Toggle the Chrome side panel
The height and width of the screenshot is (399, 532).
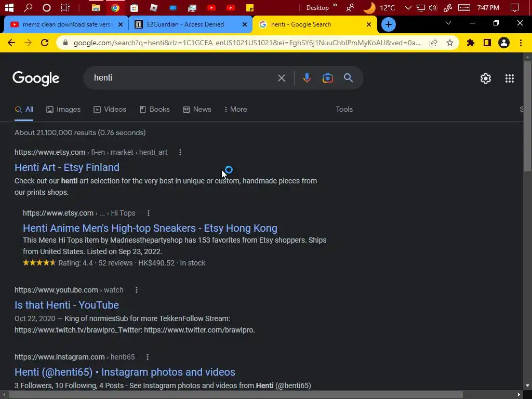click(487, 43)
